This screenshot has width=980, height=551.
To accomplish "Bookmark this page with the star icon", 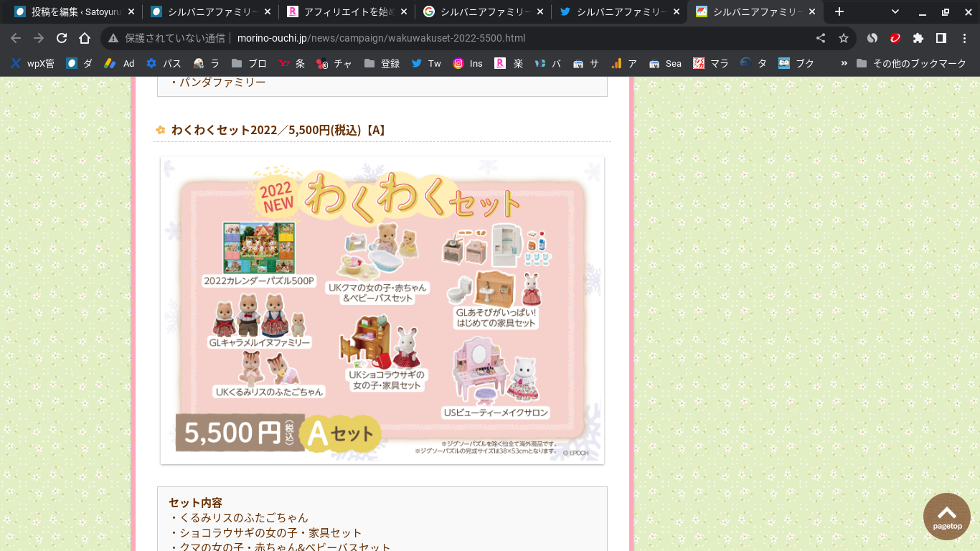I will [844, 38].
